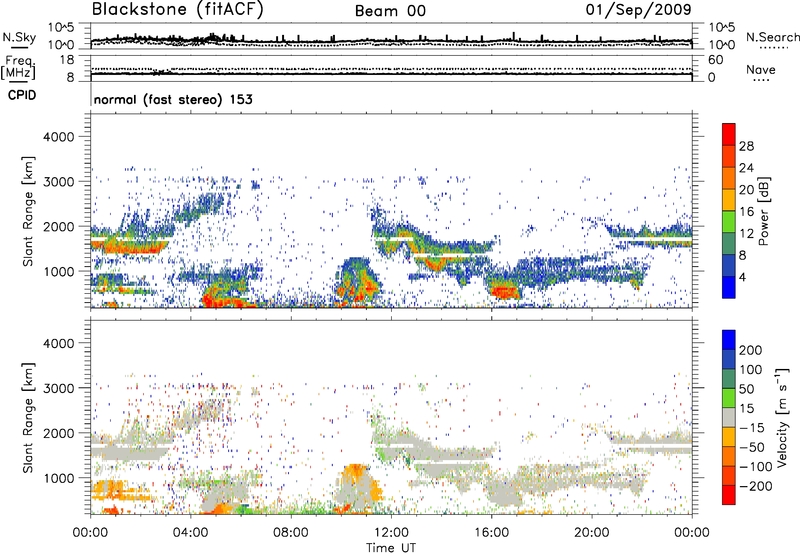This screenshot has height=554, width=800.
Task: Click the '20:00' time tick label
Action: [591, 533]
